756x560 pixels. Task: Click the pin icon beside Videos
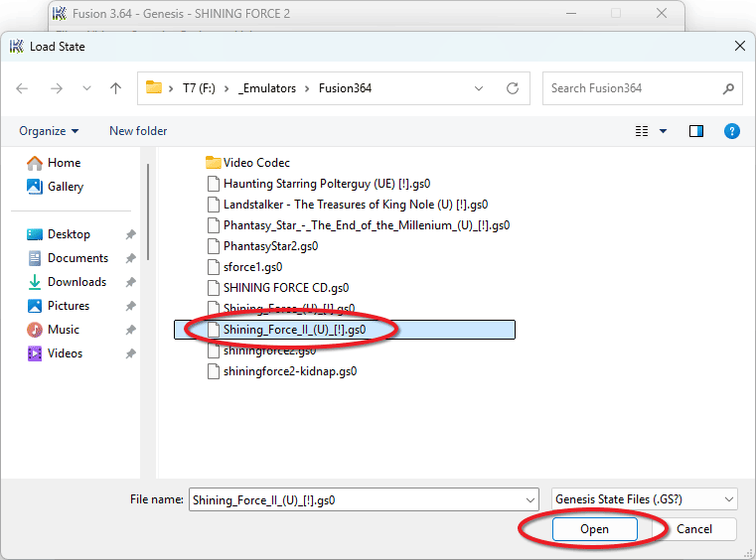coord(131,353)
